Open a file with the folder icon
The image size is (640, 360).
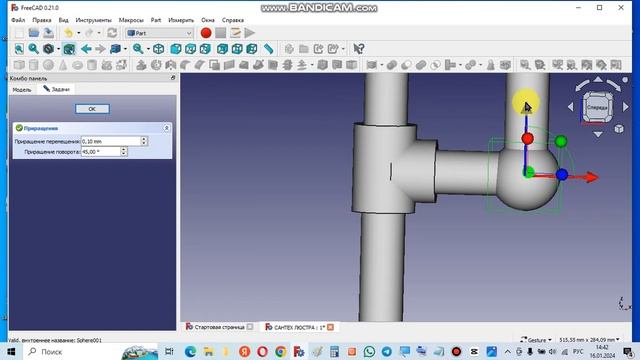[34, 33]
